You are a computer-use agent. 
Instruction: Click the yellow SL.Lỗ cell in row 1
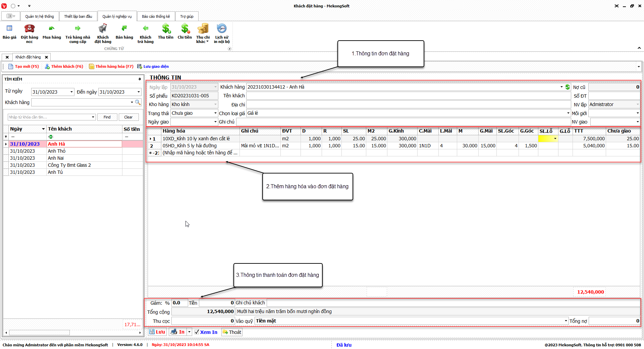coord(548,139)
